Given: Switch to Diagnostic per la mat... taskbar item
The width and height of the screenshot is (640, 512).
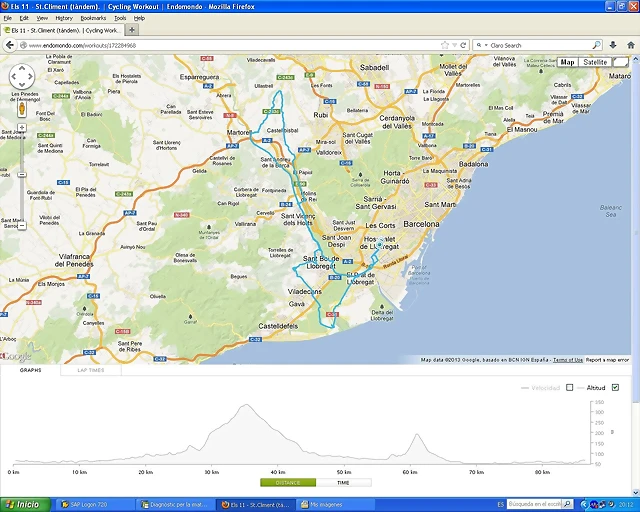Looking at the screenshot, I should click(176, 505).
